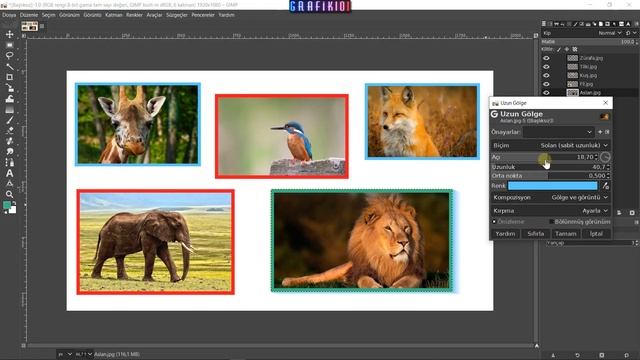Select the Zoom magnifier tool
Viewport: 640px width, 360px height.
tap(9, 194)
